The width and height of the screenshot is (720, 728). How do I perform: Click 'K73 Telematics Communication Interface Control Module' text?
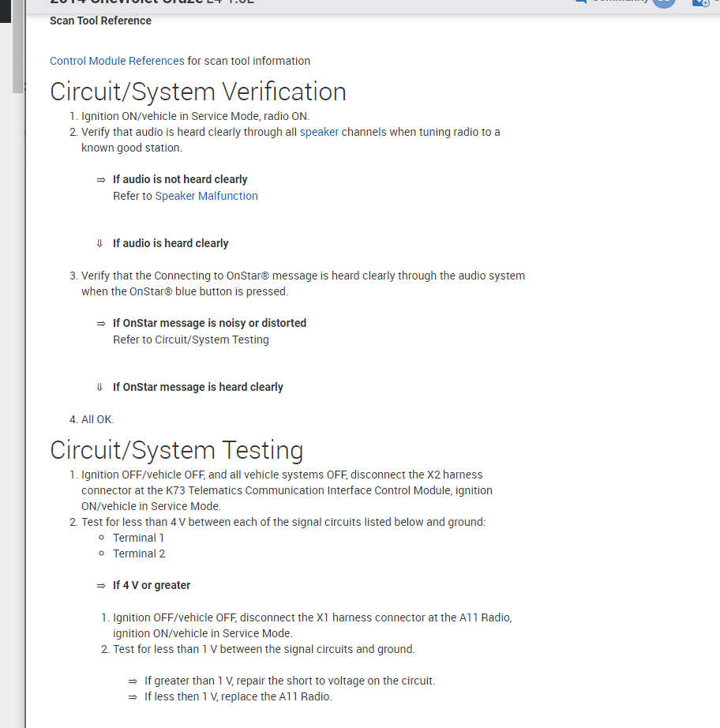point(308,490)
